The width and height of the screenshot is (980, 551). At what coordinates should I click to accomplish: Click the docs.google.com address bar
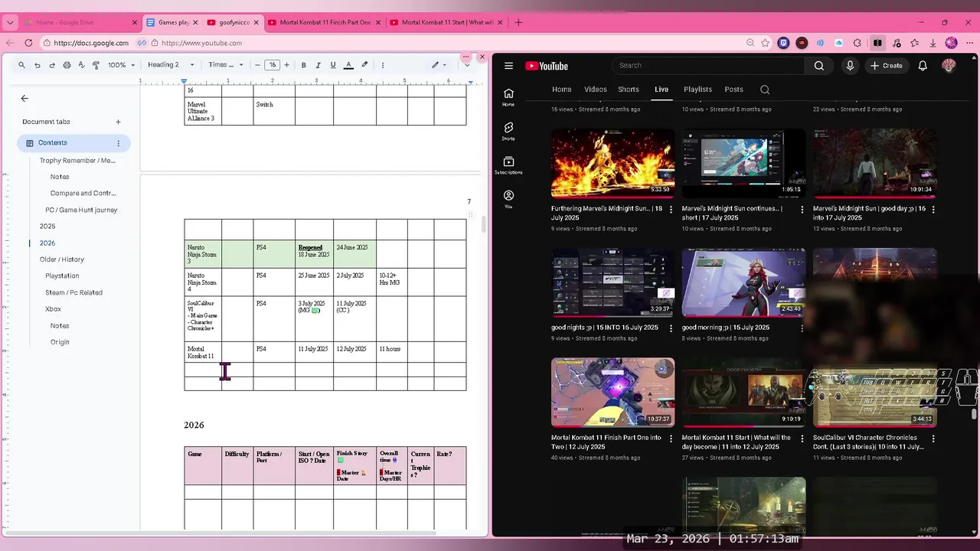(91, 43)
